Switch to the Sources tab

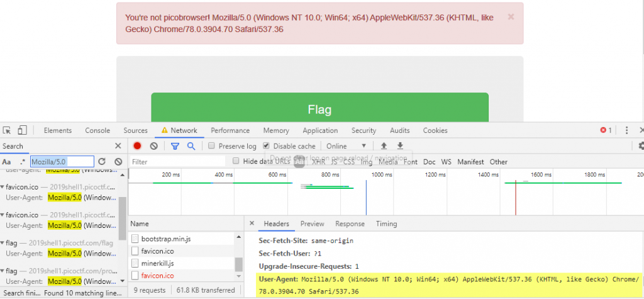click(x=136, y=130)
